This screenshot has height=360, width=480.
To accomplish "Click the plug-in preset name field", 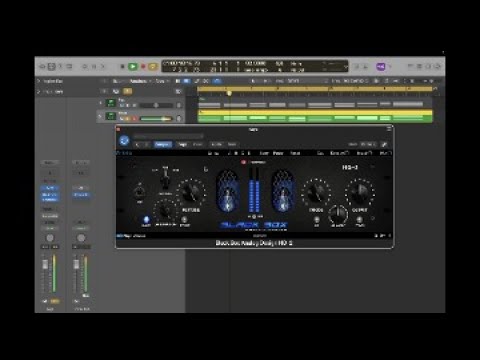I will click(x=168, y=136).
